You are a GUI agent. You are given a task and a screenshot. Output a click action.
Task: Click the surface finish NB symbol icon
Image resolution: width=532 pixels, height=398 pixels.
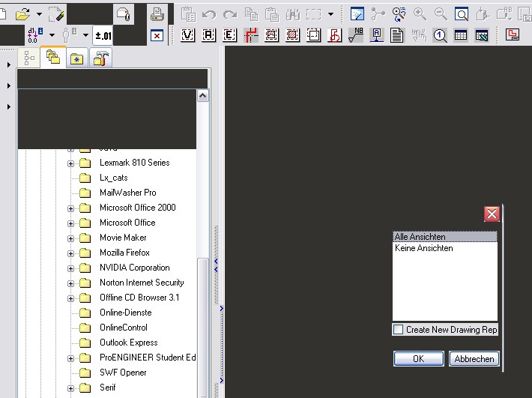click(x=356, y=35)
